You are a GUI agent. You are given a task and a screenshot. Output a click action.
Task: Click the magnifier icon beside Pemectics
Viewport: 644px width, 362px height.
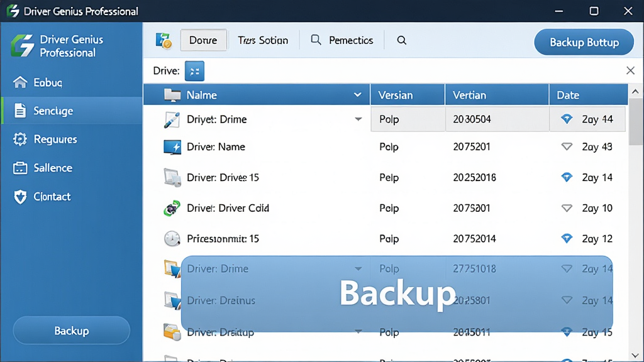click(316, 40)
